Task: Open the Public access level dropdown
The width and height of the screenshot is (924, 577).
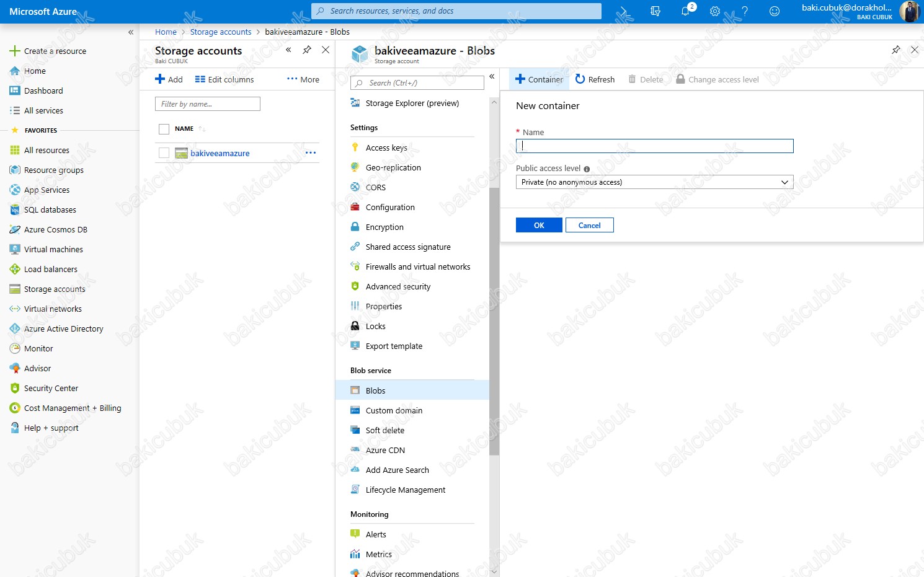Action: [654, 182]
